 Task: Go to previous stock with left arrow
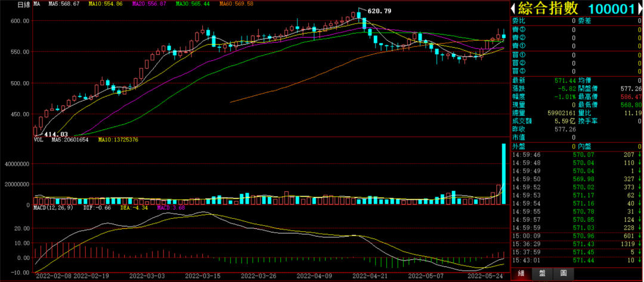point(513,8)
